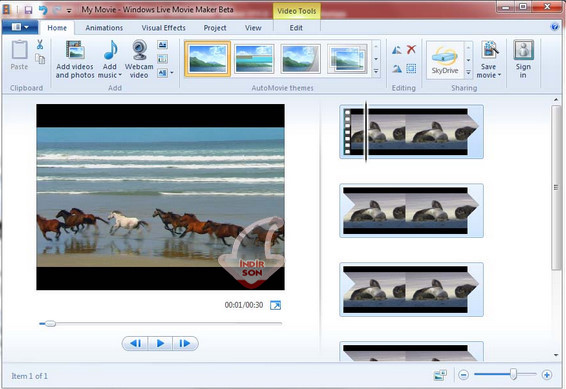The width and height of the screenshot is (566, 389).
Task: Click Add videos and photos
Action: pos(75,60)
